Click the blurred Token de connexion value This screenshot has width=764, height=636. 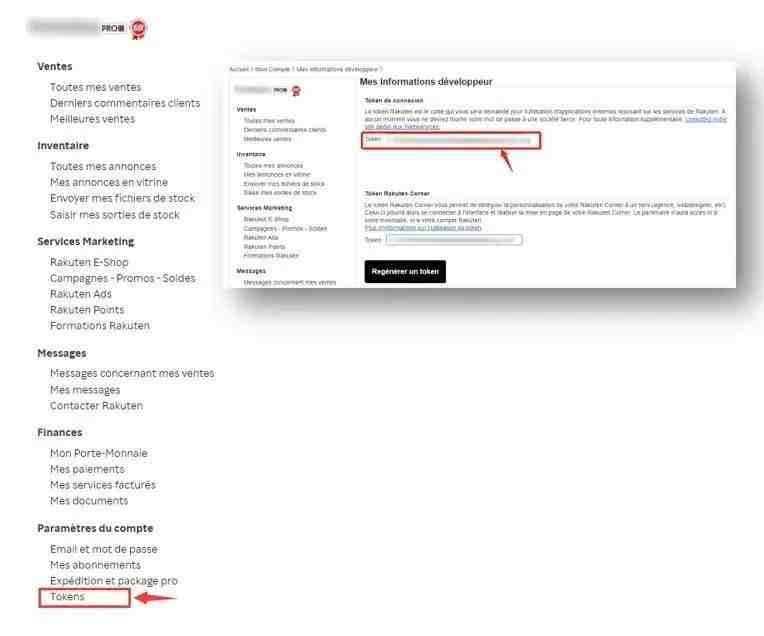(x=461, y=140)
